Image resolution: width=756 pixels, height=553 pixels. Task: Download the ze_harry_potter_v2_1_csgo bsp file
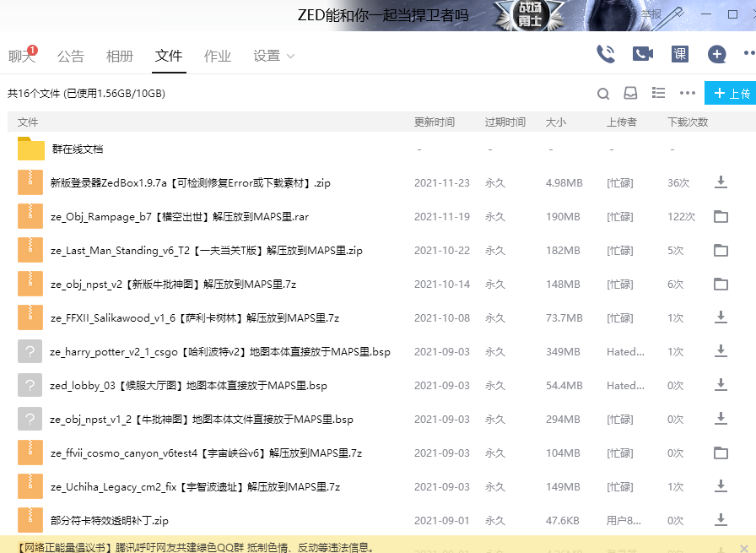coord(721,351)
